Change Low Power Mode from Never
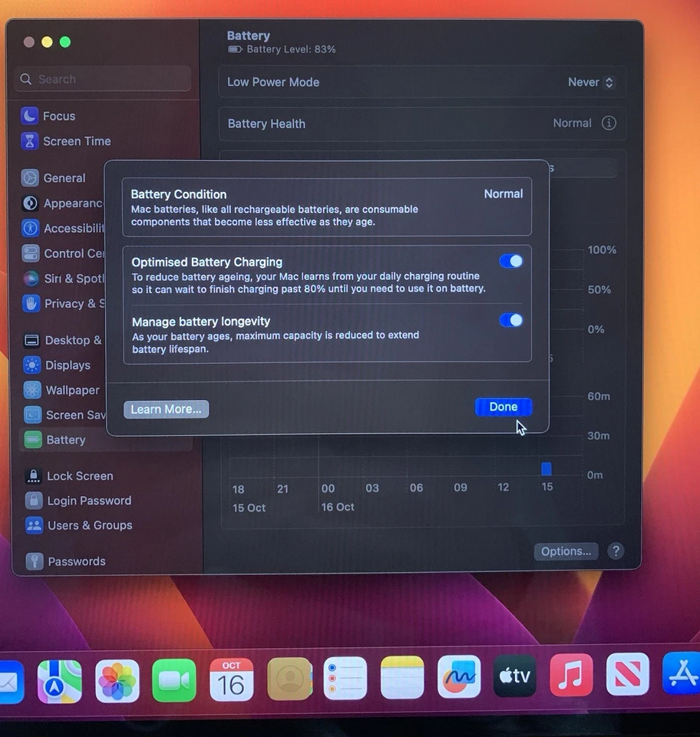Image resolution: width=700 pixels, height=737 pixels. pyautogui.click(x=589, y=82)
